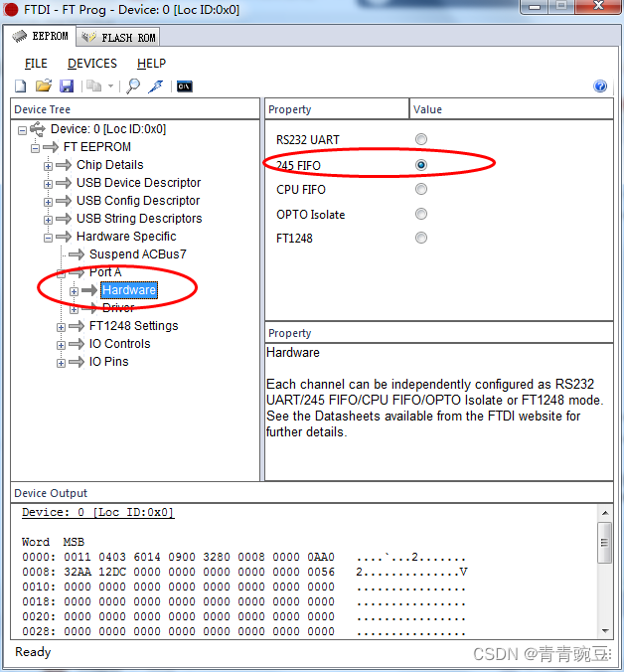The width and height of the screenshot is (624, 672).
Task: Open the command line console icon
Action: pos(185,86)
